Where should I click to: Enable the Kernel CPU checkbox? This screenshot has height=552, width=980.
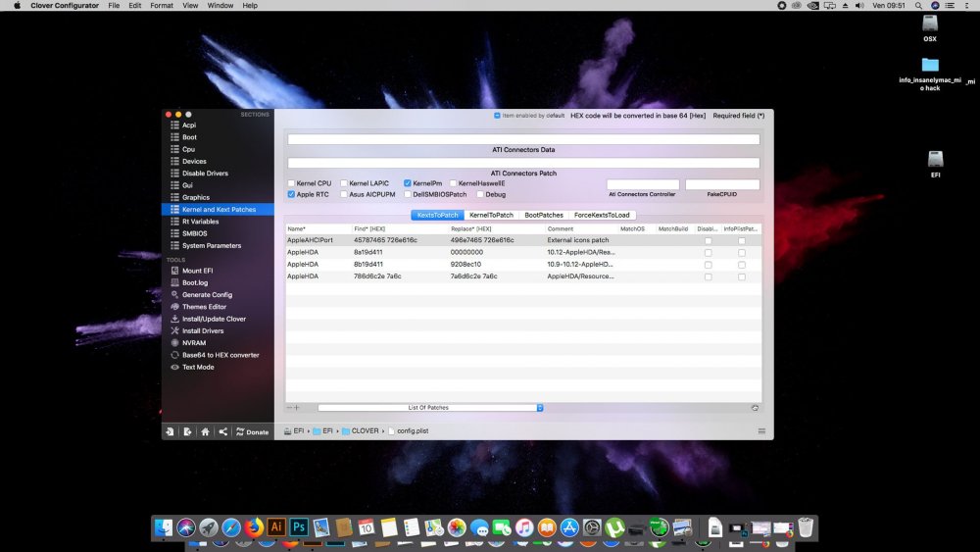click(x=291, y=183)
